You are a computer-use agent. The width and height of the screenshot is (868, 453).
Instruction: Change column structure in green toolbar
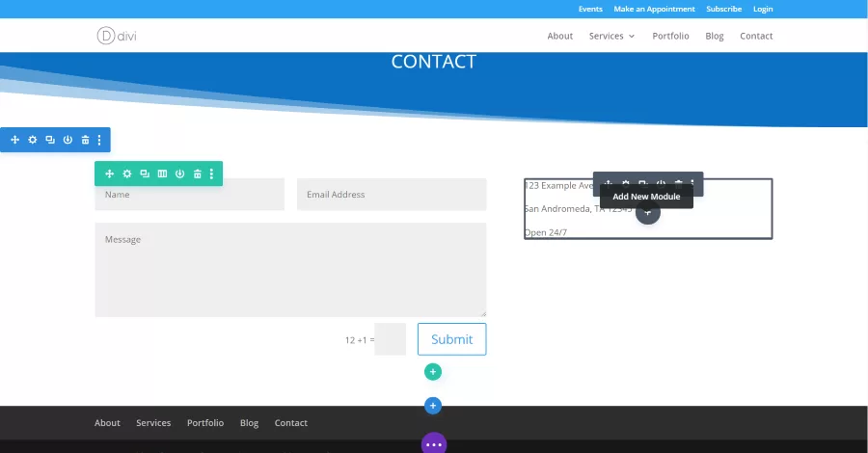coord(162,173)
